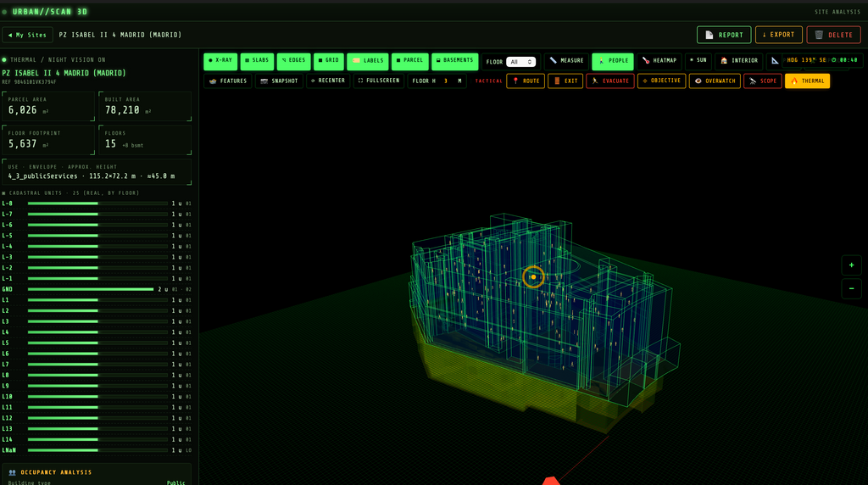DELETE this site

click(834, 35)
